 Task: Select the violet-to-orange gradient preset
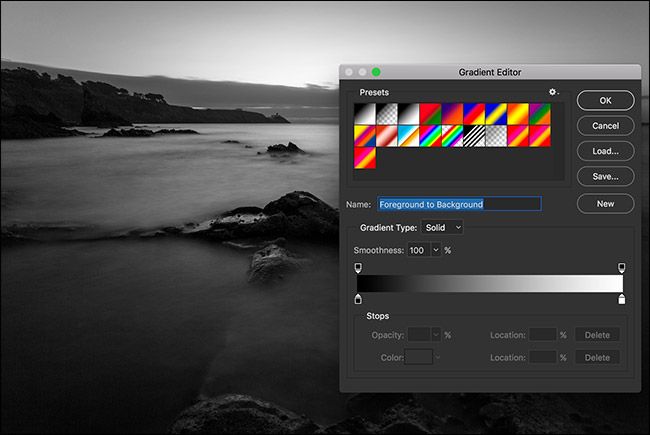coord(452,114)
